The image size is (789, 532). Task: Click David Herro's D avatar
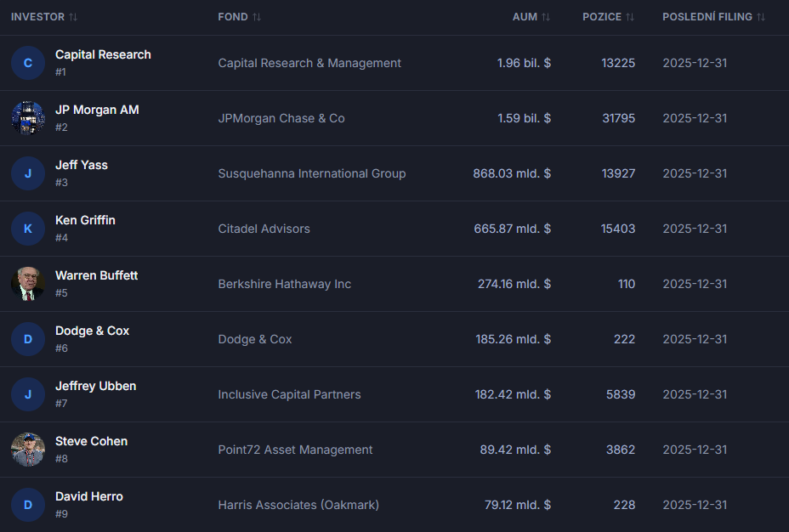28,505
